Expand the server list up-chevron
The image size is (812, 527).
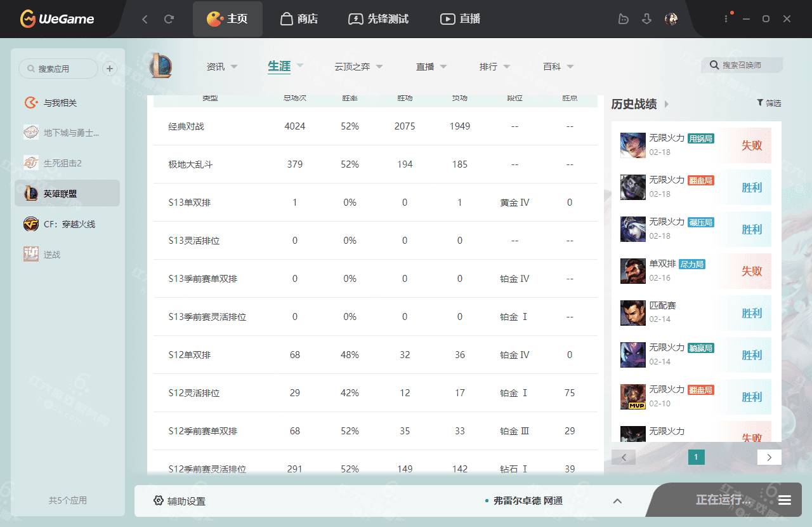tap(617, 501)
